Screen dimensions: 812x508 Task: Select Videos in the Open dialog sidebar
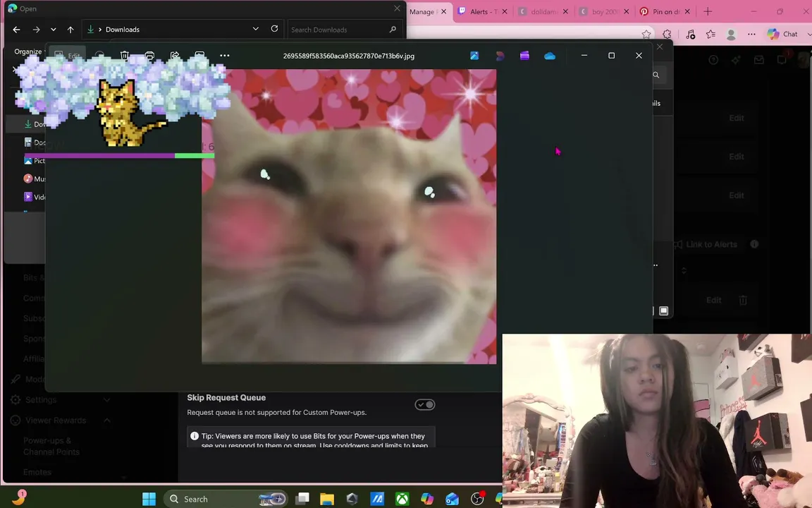point(35,197)
